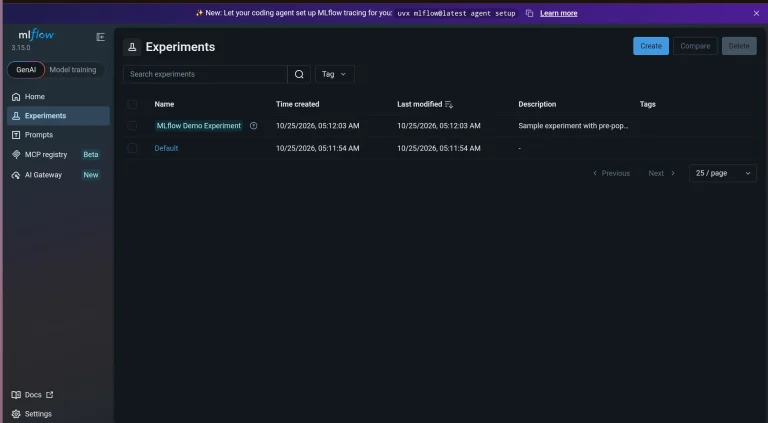The width and height of the screenshot is (768, 423).
Task: Go to Home in sidebar
Action: point(58,97)
